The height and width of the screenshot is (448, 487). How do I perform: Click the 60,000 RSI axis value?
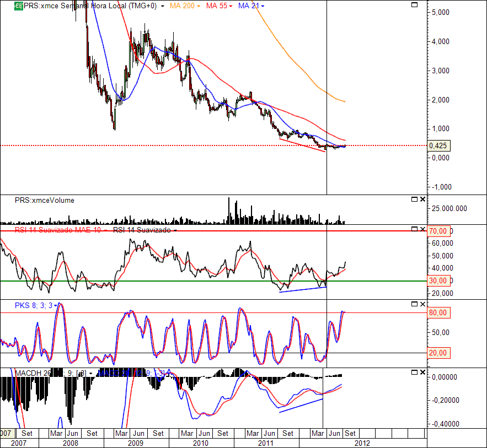[x=442, y=244]
